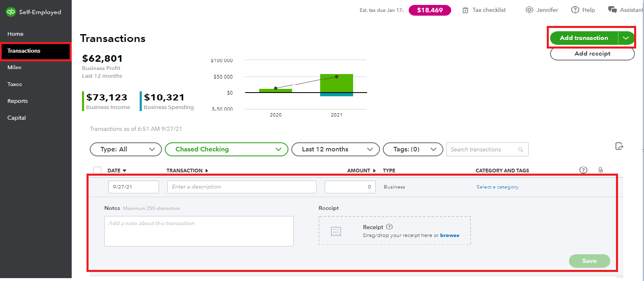Click the column header help question icon

583,170
